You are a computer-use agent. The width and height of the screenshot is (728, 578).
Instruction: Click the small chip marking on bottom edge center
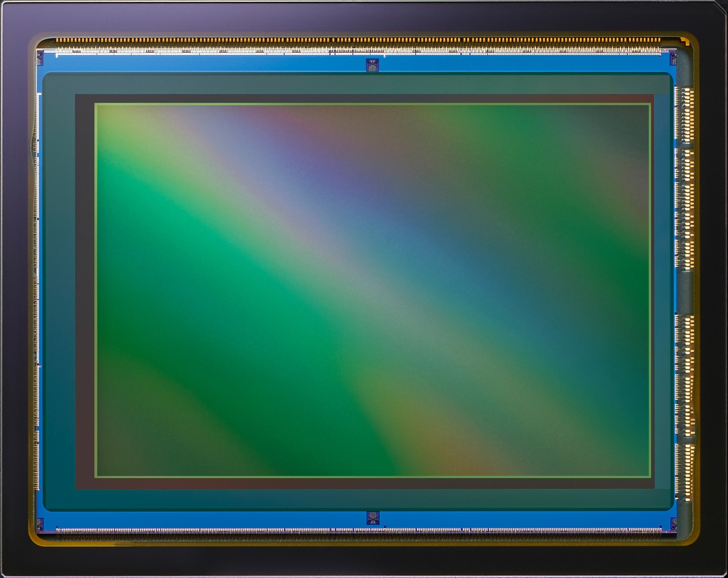(373, 518)
